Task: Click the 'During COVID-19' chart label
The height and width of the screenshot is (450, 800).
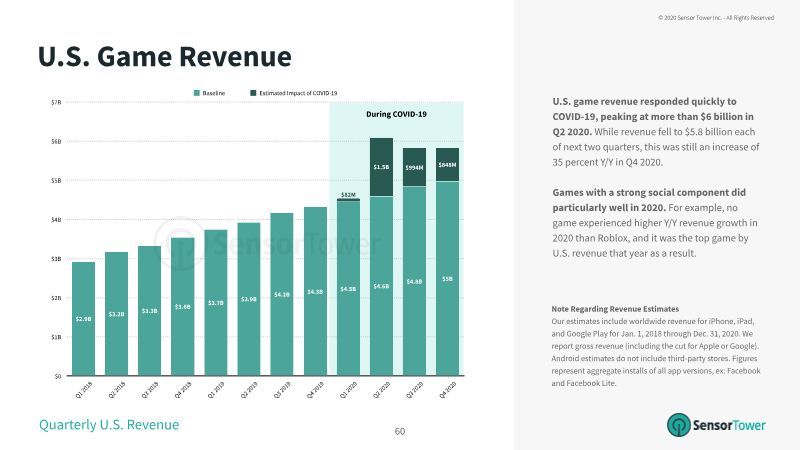Action: tap(396, 114)
